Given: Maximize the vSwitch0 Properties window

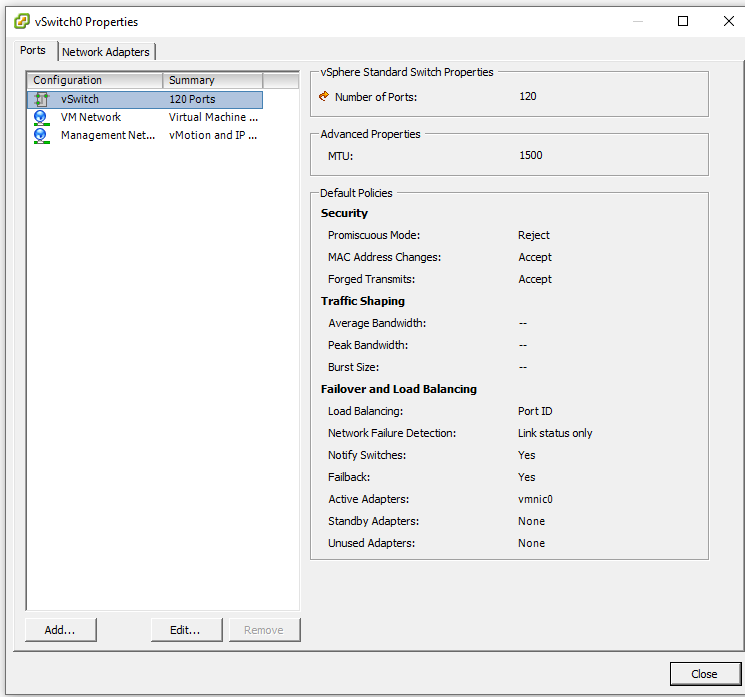Looking at the screenshot, I should coord(683,21).
